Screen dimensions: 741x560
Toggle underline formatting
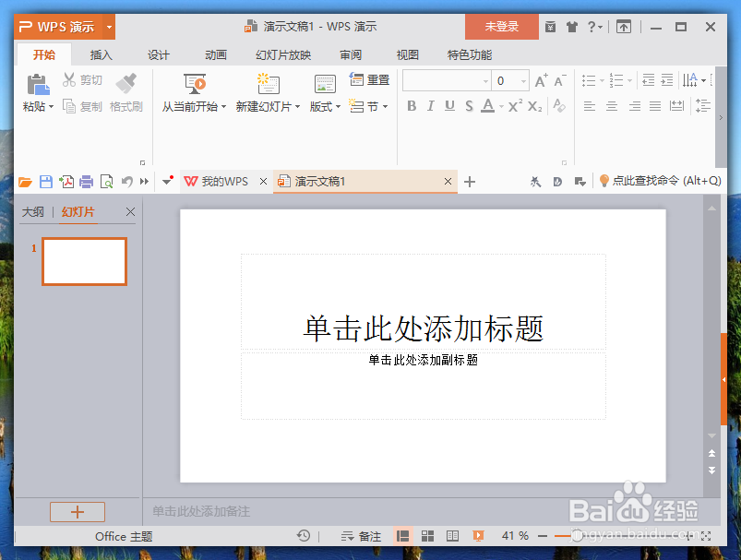click(449, 107)
